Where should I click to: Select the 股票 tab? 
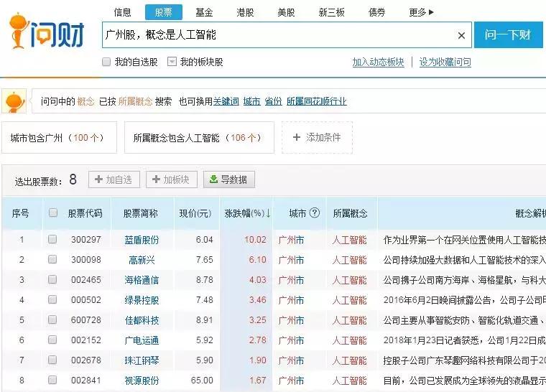(163, 12)
